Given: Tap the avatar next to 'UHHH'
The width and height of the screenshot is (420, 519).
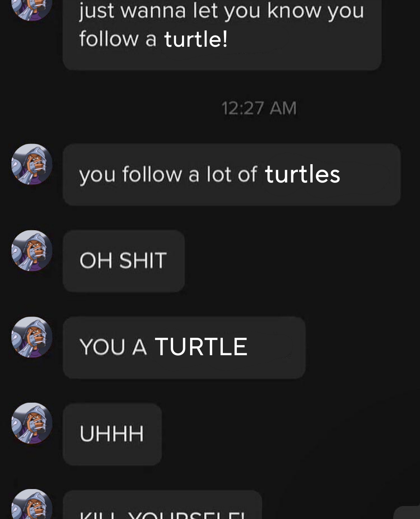Looking at the screenshot, I should [x=32, y=423].
